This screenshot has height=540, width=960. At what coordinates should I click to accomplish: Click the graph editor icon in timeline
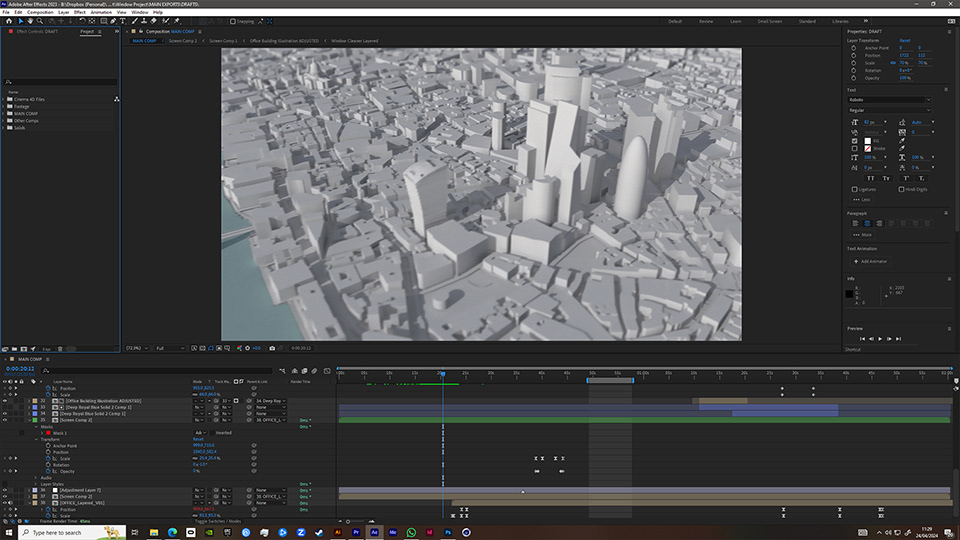point(327,370)
